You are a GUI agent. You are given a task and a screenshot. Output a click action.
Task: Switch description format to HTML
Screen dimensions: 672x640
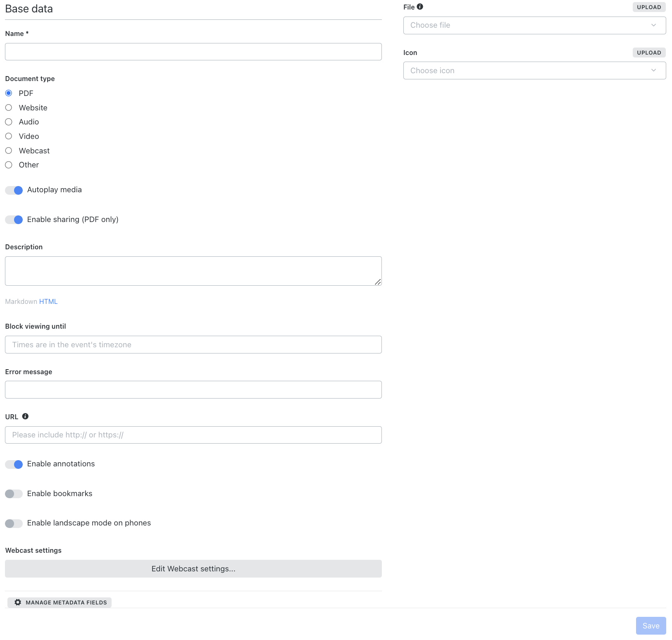pos(48,301)
